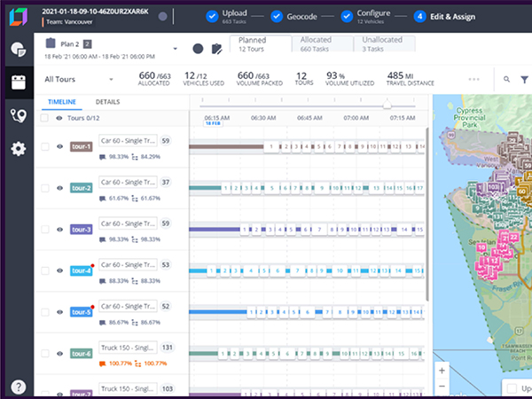Click the Configure step checkmark icon
The image size is (532, 399).
347,16
